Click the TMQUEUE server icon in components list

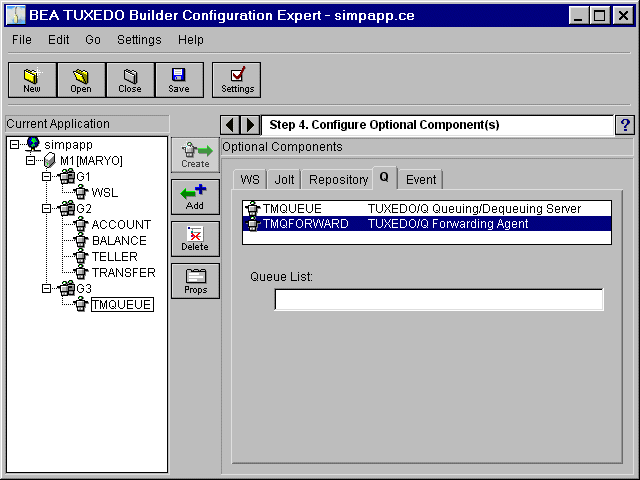pyautogui.click(x=253, y=209)
